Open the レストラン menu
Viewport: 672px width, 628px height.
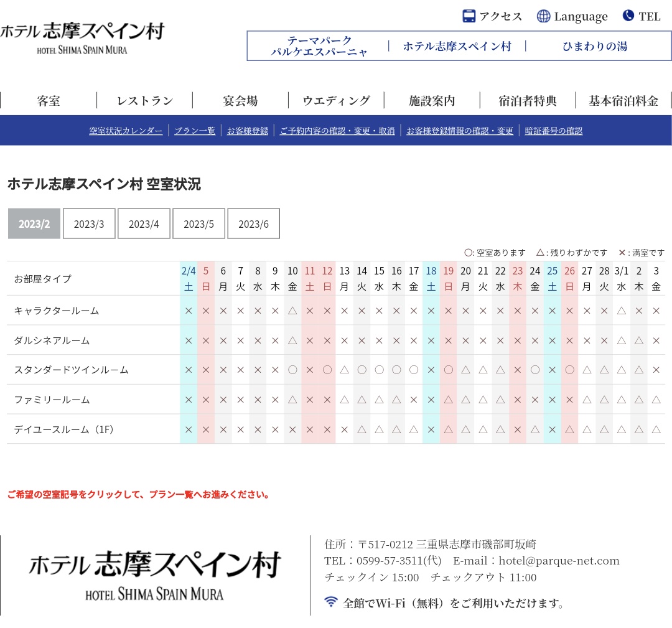[x=145, y=101]
